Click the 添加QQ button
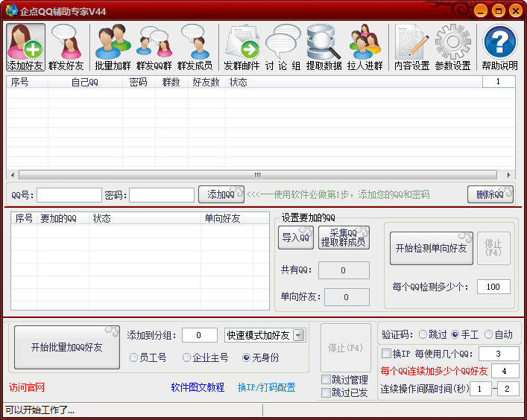Viewport: 527px width, 420px height. click(221, 194)
